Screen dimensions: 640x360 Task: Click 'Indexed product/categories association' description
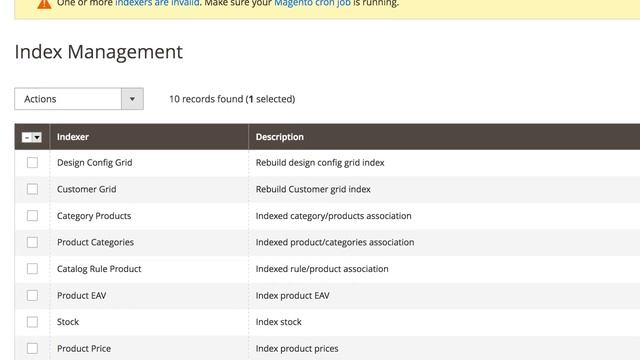[335, 242]
